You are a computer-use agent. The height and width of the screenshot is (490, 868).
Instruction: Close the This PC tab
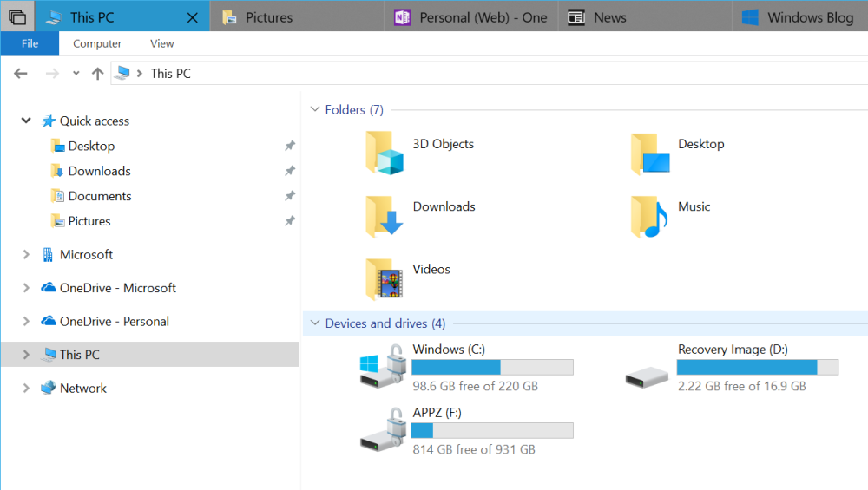tap(192, 17)
